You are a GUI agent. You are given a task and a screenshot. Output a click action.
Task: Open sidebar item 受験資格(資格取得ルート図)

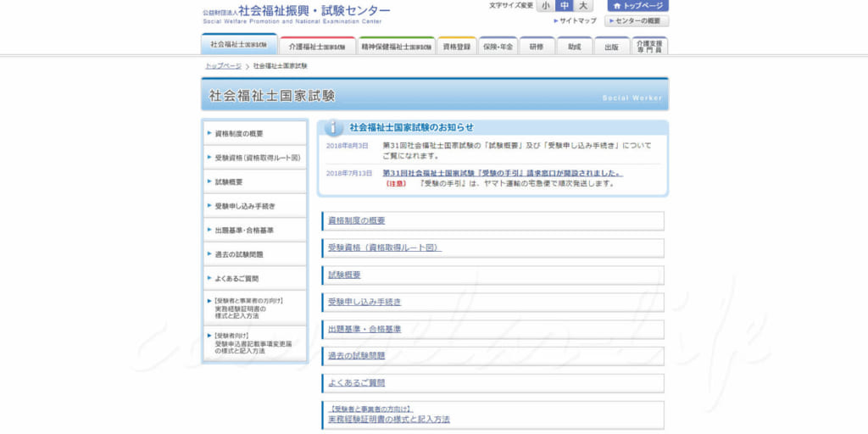pos(254,158)
